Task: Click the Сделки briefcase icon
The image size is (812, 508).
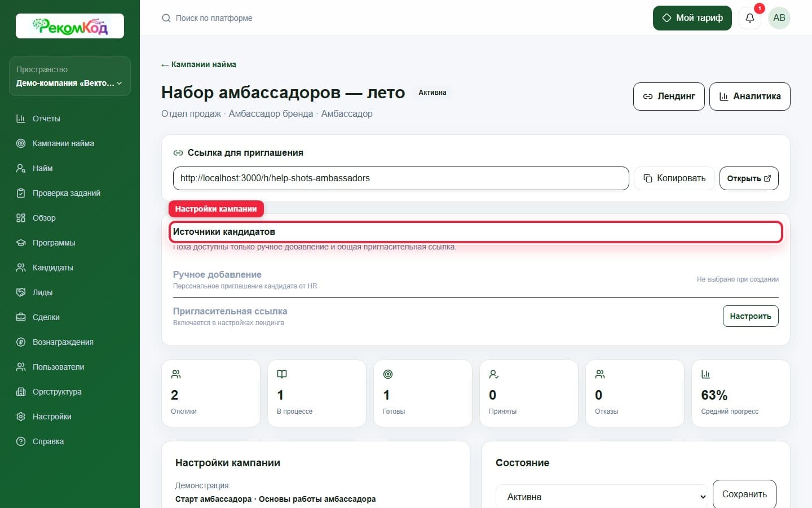Action: pos(21,317)
